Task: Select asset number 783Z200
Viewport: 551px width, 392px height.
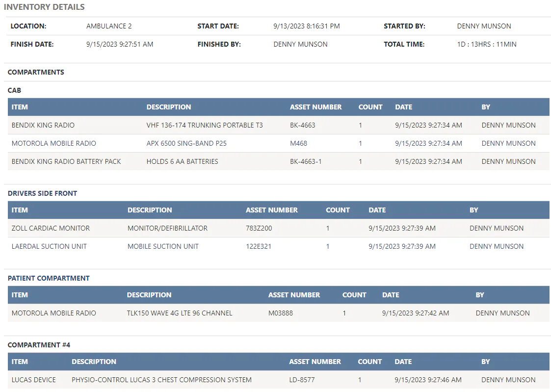Action: point(259,228)
